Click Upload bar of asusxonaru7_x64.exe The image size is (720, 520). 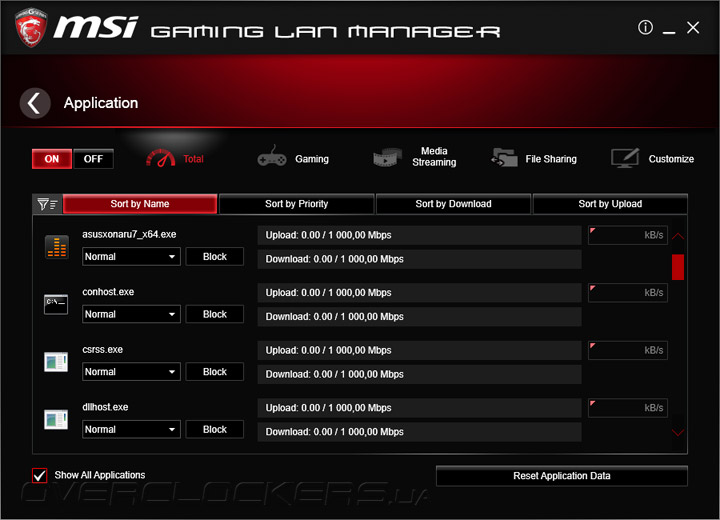420,235
